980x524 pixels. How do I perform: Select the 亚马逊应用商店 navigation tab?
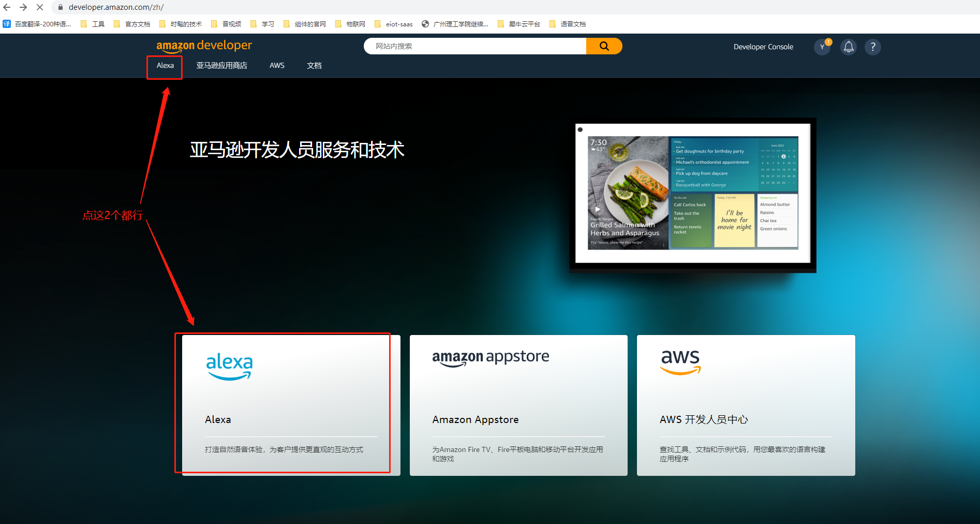pyautogui.click(x=221, y=65)
